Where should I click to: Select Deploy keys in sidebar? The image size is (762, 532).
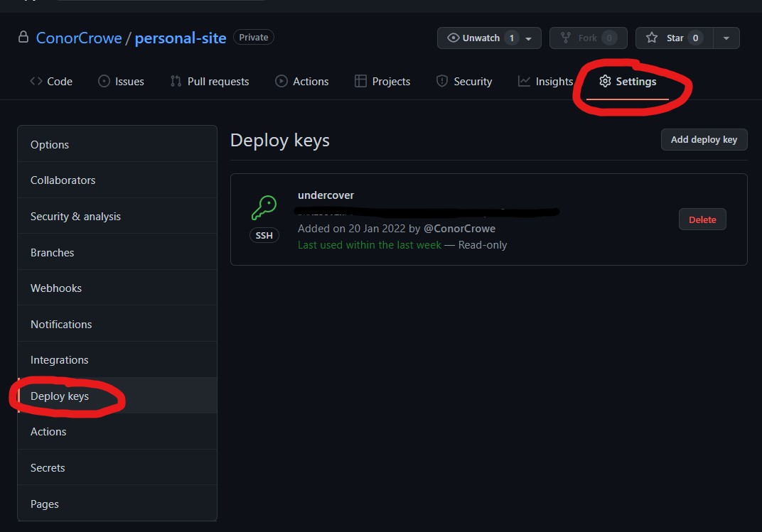[x=117, y=396]
